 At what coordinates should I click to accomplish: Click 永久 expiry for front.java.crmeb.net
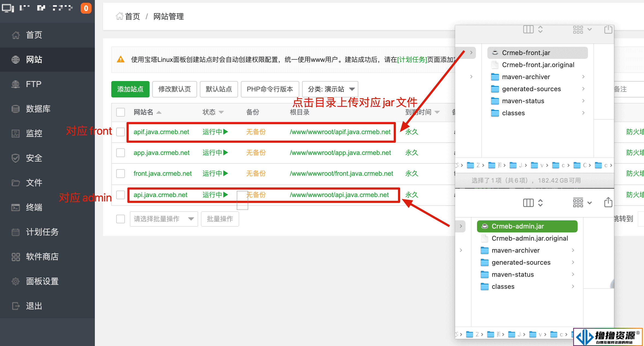tap(412, 174)
